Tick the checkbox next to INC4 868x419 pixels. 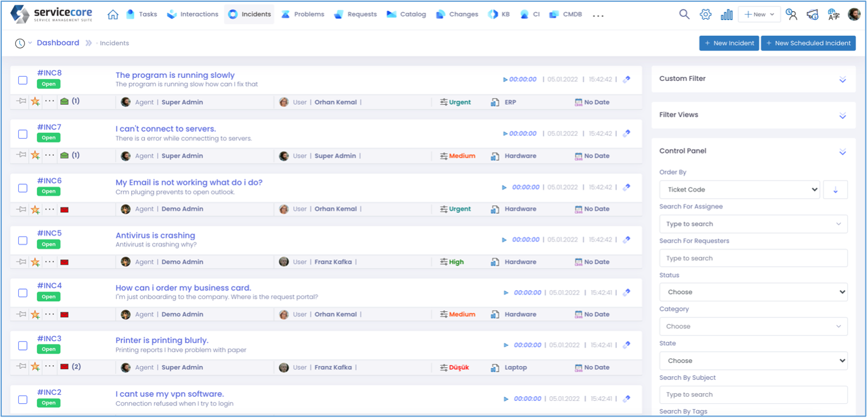pos(23,293)
